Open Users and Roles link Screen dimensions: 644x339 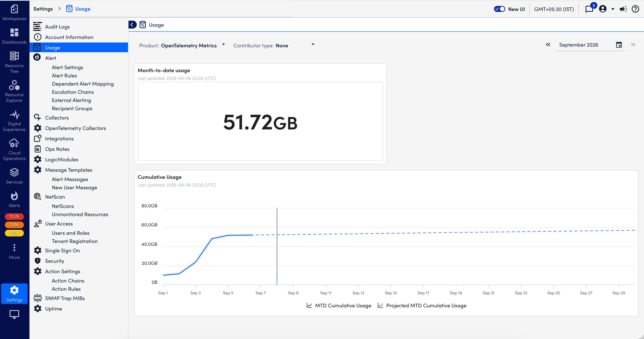[x=70, y=233]
